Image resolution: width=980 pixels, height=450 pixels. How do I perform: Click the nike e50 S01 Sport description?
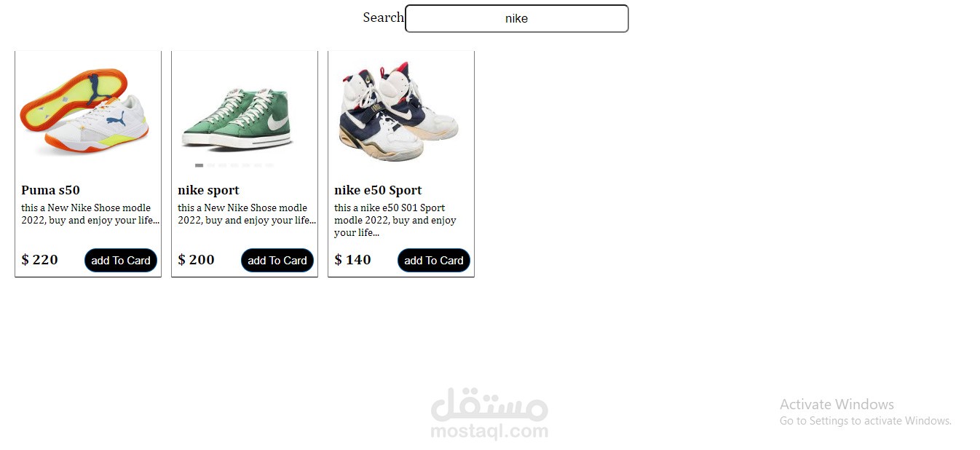[x=395, y=220]
